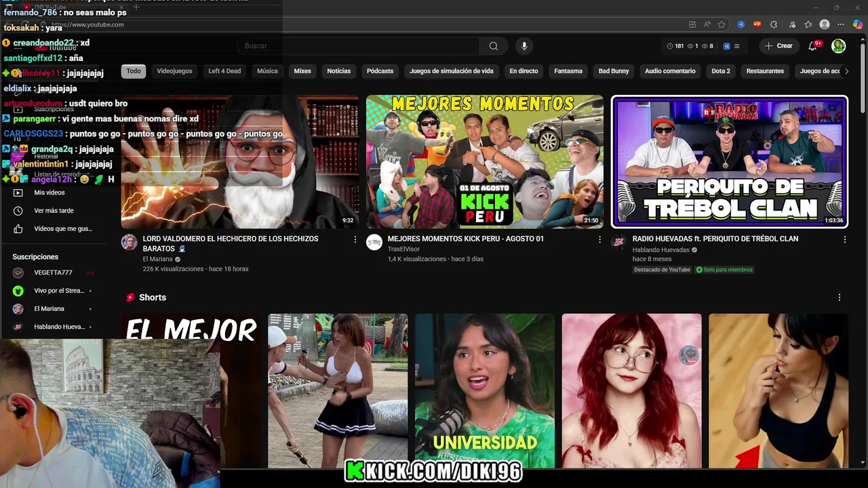Screen dimensions: 868x488
Task: Open the UNIVERSIDAD Short thumbnail
Action: (x=485, y=390)
